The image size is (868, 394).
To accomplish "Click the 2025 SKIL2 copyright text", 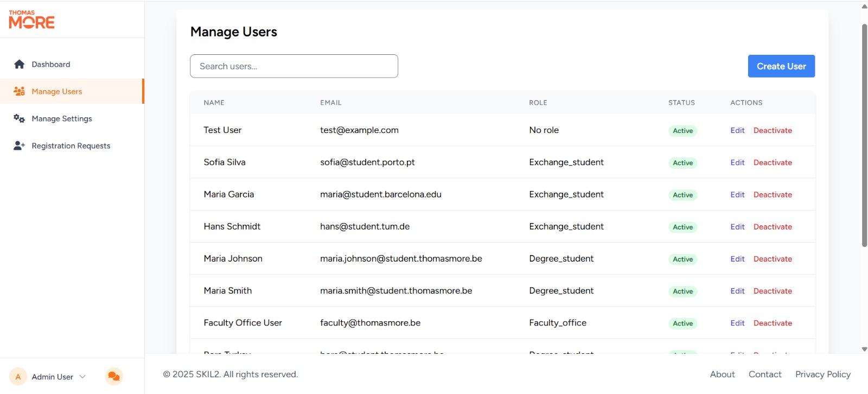I will pyautogui.click(x=230, y=374).
